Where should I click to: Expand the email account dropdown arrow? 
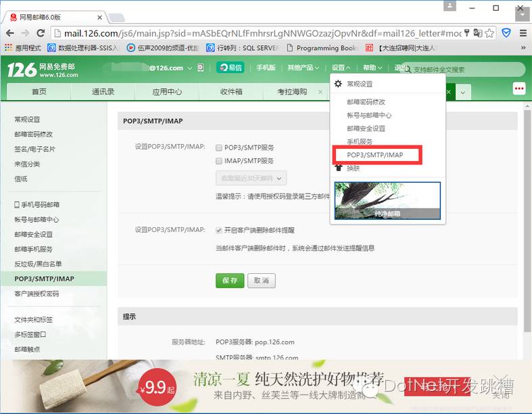pyautogui.click(x=190, y=68)
